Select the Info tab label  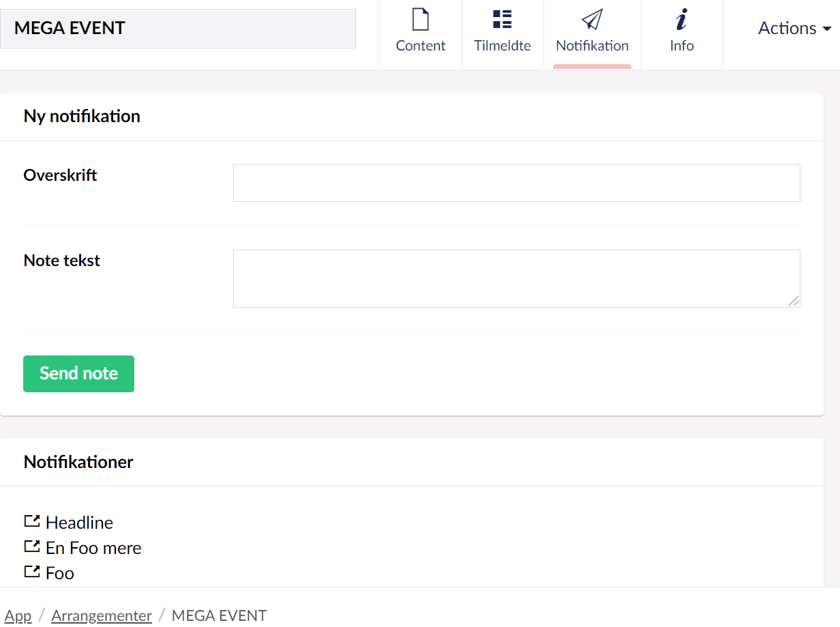click(682, 46)
